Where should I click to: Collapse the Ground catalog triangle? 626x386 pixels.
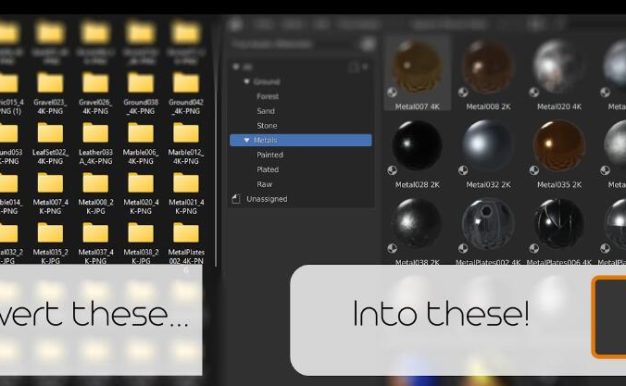point(247,81)
